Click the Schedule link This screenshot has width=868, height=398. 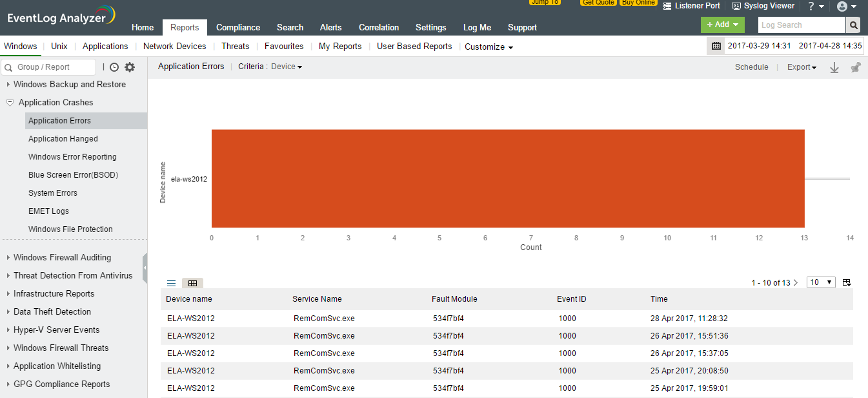[x=751, y=67]
